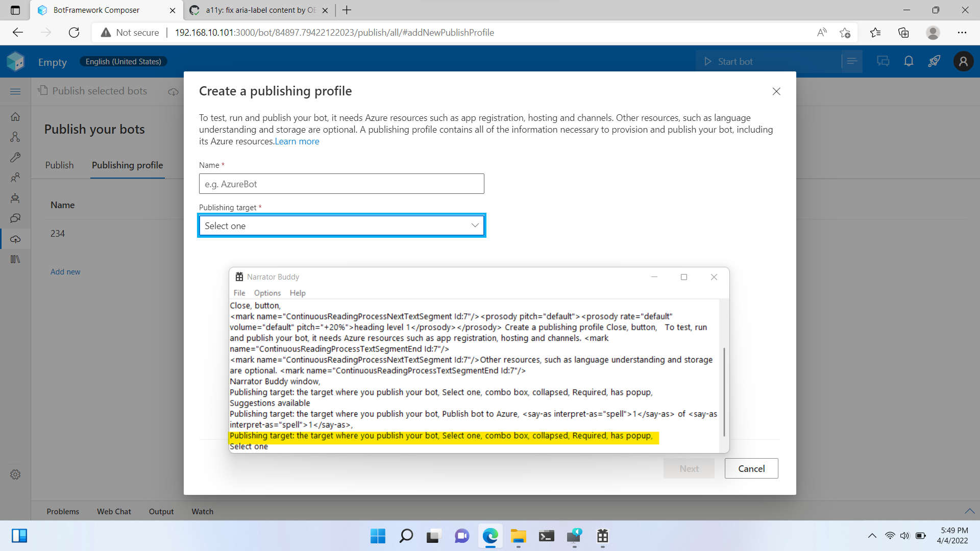
Task: Open Narrator Buddy File menu
Action: click(x=239, y=293)
